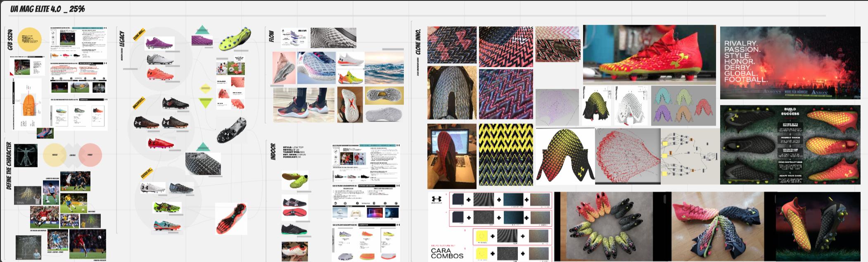Select the silver grey cleat image under Legacy
Viewport: 868px width, 262px height.
[x=160, y=59]
